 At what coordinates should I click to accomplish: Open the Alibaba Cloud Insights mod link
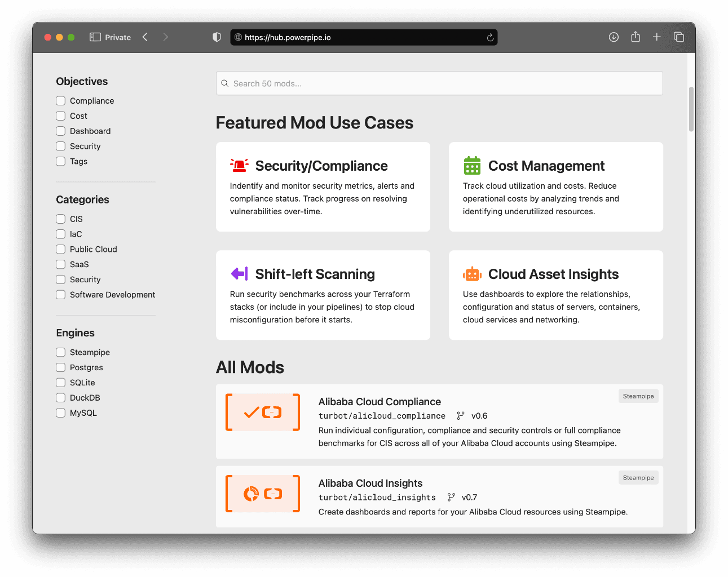(x=370, y=483)
